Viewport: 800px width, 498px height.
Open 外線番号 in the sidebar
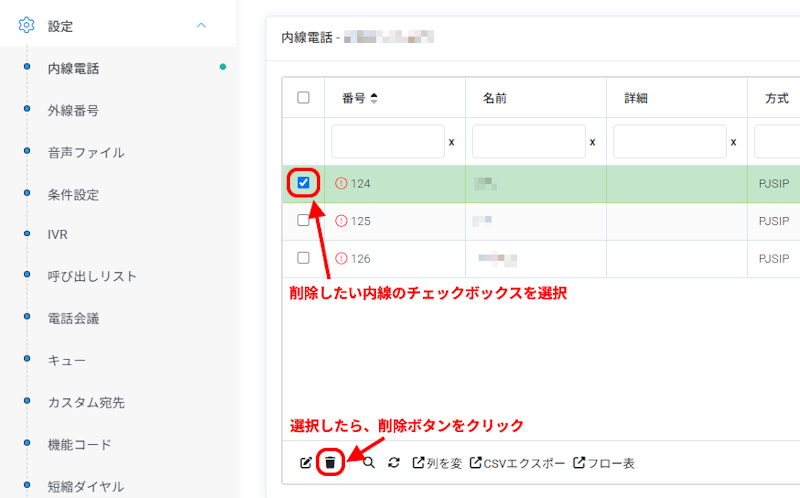click(73, 111)
